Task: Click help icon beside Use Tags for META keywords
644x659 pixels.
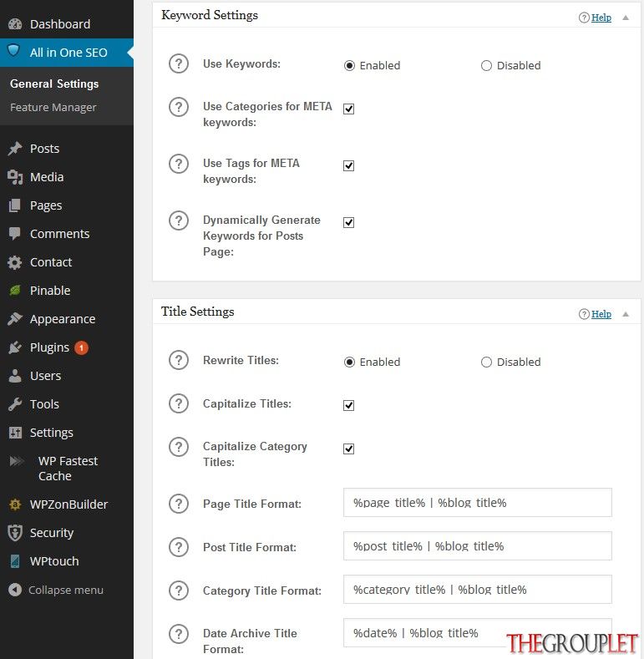Action: click(179, 164)
